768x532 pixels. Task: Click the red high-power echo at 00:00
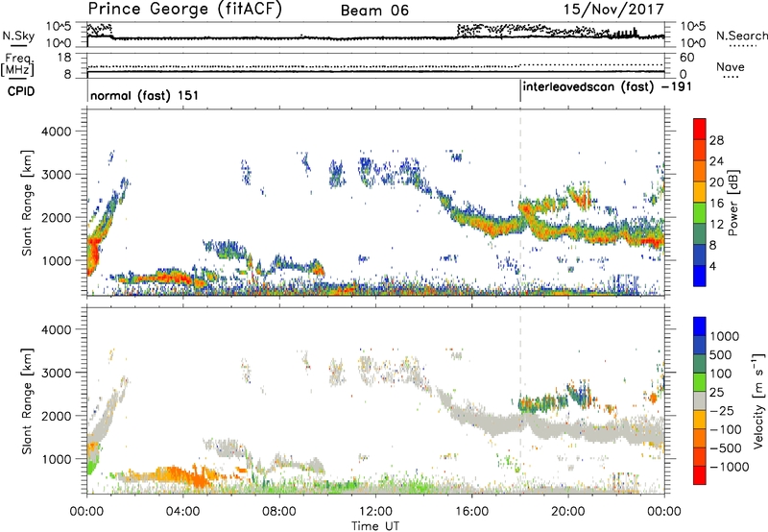coord(93,254)
